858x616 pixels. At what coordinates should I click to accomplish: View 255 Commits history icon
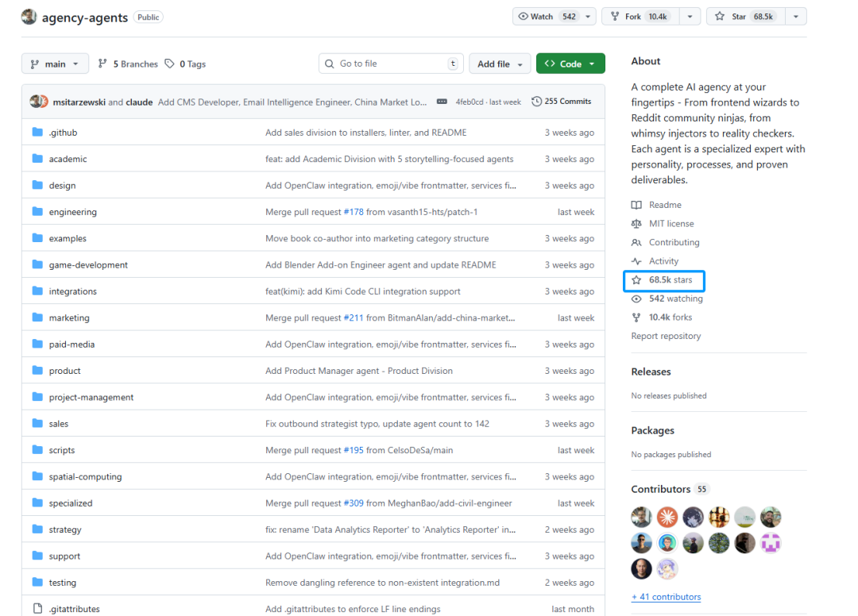tap(537, 102)
